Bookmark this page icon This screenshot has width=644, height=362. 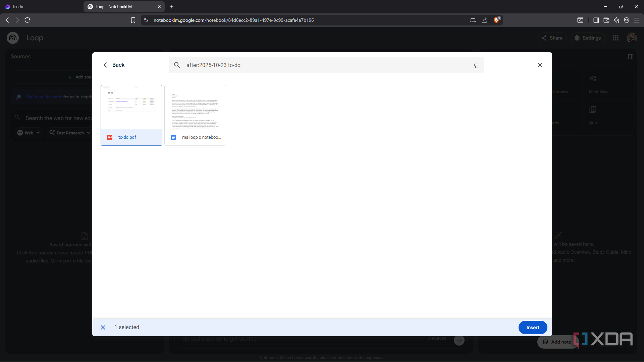pyautogui.click(x=133, y=20)
